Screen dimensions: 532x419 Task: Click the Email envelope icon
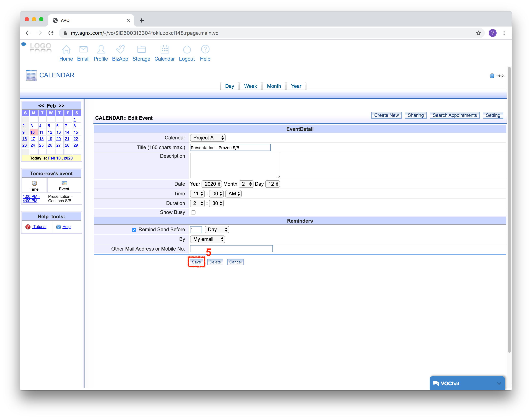pyautogui.click(x=83, y=50)
